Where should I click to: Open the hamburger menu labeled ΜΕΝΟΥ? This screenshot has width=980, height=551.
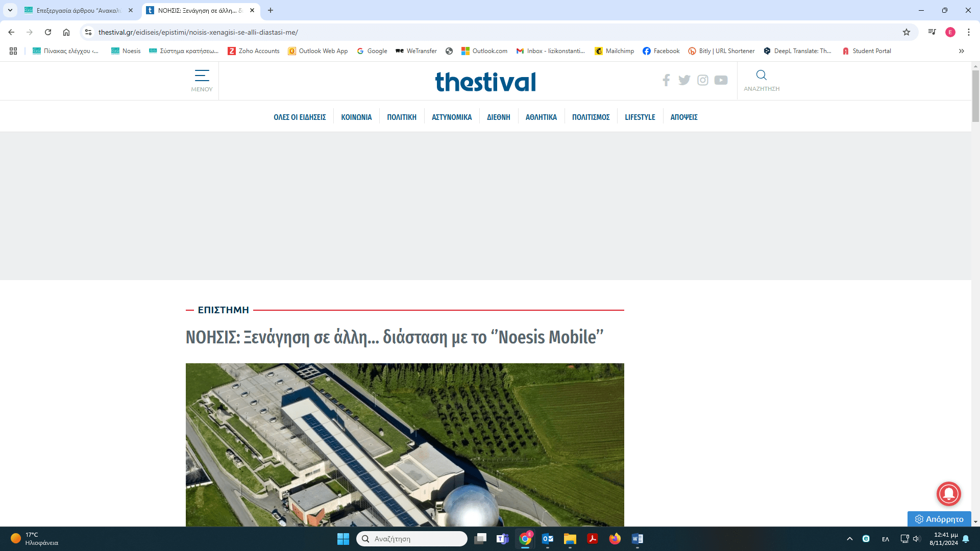pos(202,80)
